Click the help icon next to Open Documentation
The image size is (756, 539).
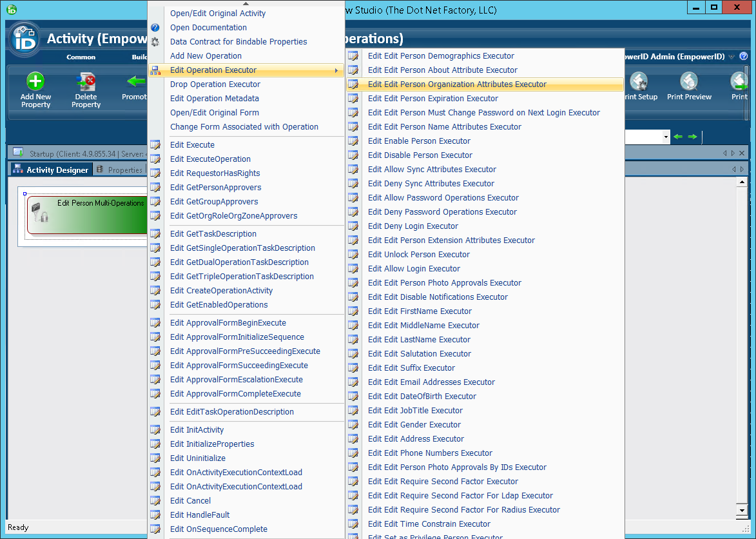[155, 27]
